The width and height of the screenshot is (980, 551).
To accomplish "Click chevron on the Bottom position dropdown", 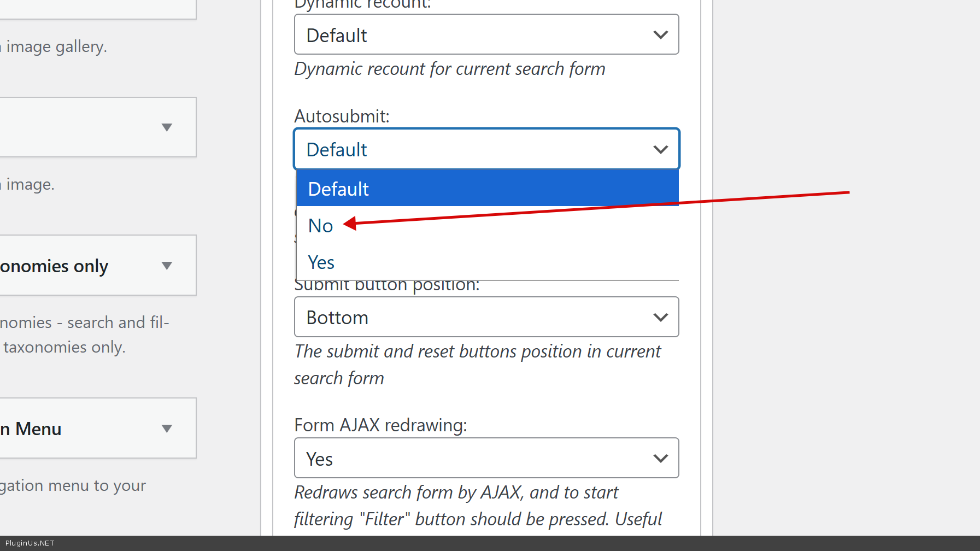I will pos(660,317).
